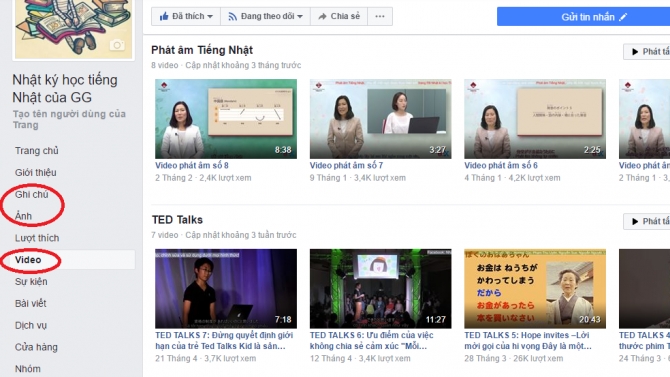Open the Giới thiệu sidebar tab

(x=35, y=172)
